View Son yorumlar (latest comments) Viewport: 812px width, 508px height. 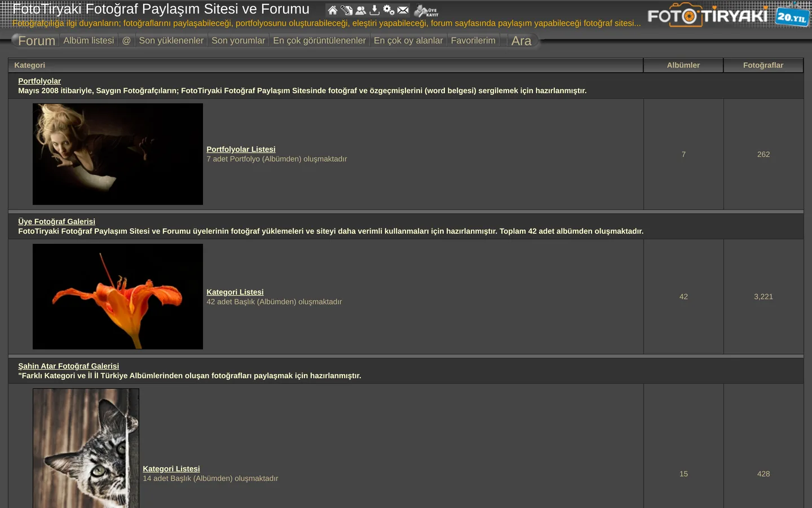pyautogui.click(x=239, y=41)
